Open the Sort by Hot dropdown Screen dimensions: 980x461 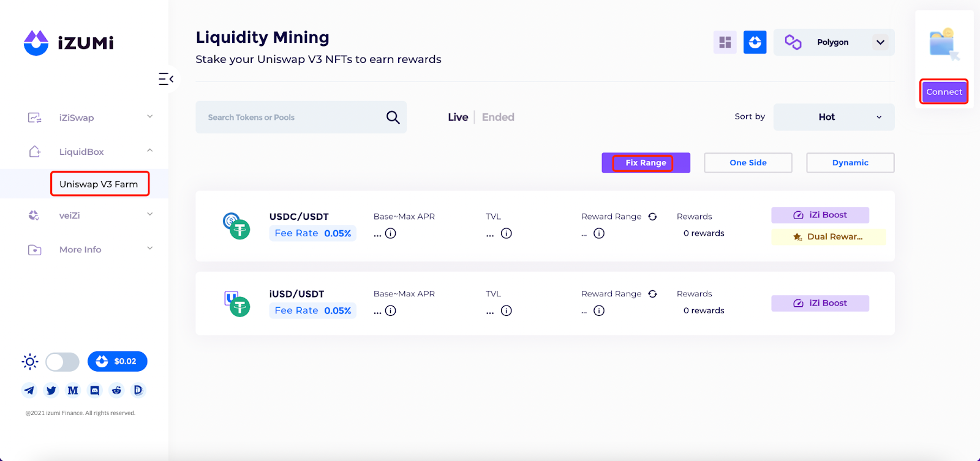(x=834, y=117)
